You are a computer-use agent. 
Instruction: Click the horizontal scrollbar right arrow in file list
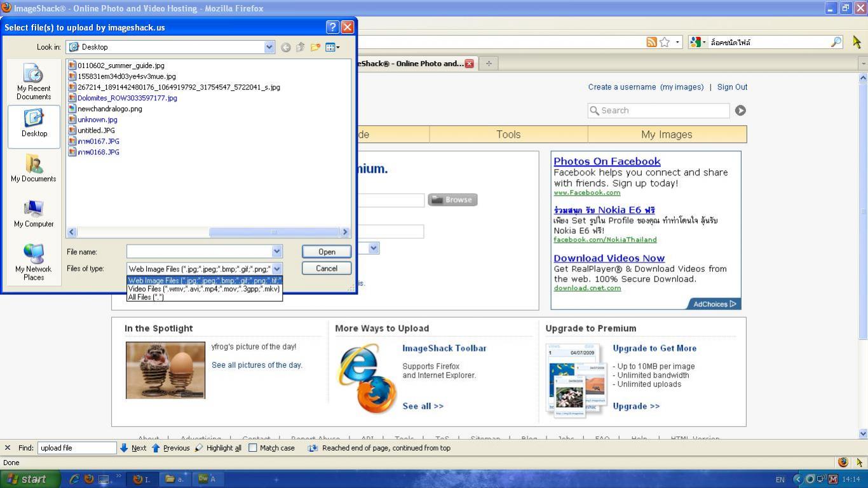pos(345,233)
